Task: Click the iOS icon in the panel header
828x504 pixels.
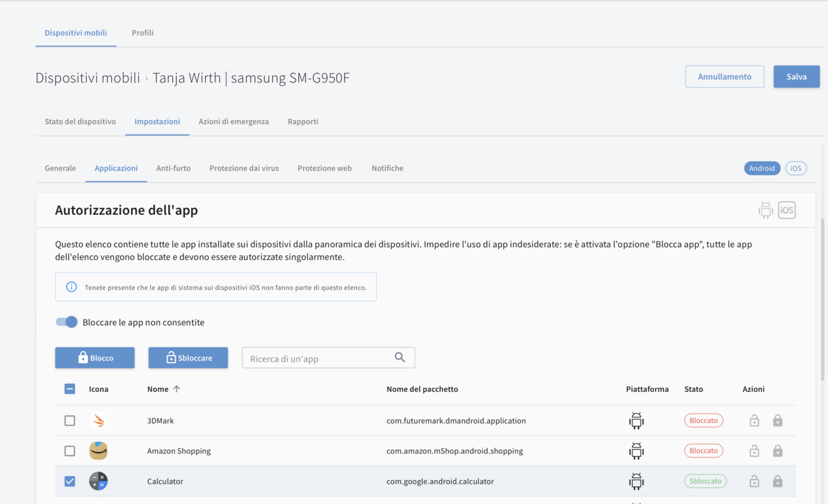Action: click(x=787, y=210)
